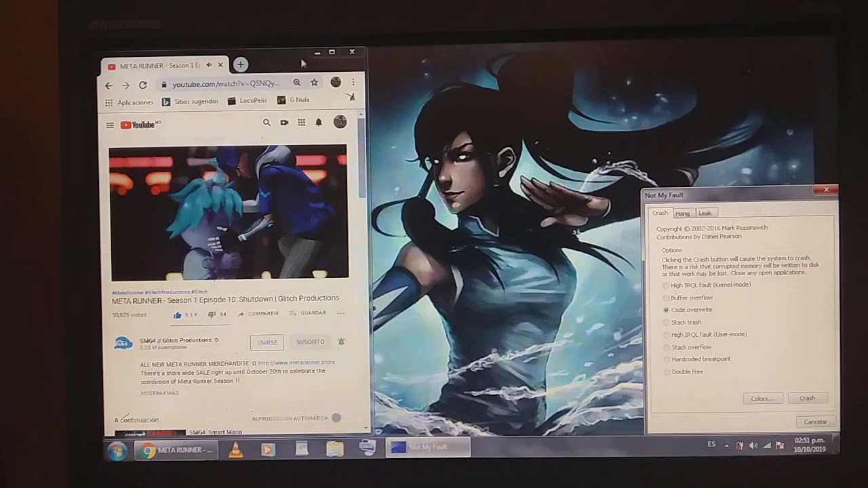Select the Stack trash option
The width and height of the screenshot is (868, 488).
tap(682, 323)
